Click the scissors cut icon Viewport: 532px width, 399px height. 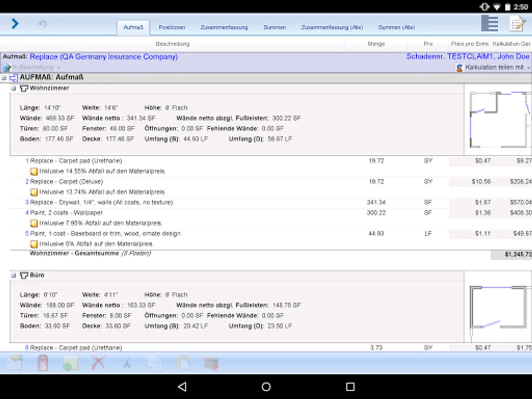tap(126, 363)
